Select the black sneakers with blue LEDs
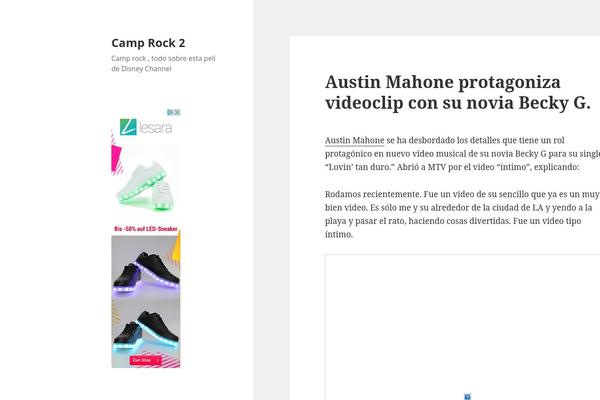600x400 pixels. (x=146, y=331)
